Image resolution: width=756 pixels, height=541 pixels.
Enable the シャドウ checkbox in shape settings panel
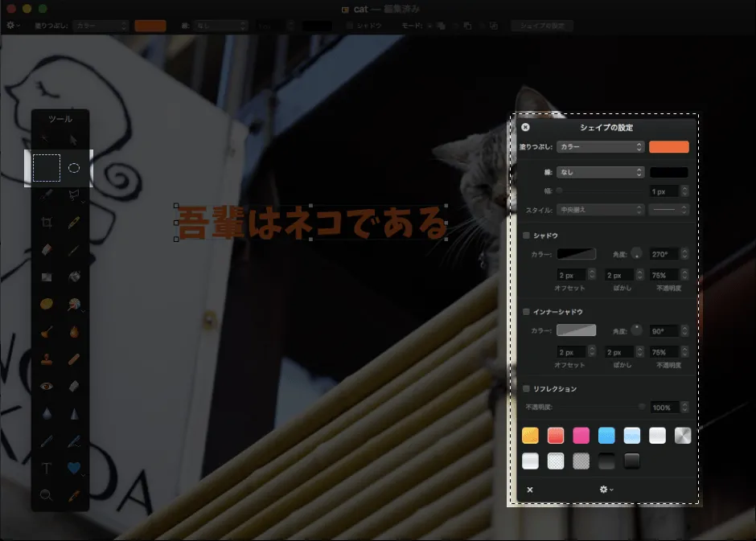point(526,235)
